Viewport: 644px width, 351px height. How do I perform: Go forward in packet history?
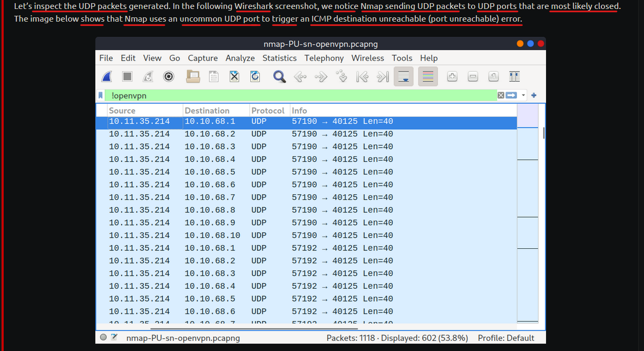point(320,77)
